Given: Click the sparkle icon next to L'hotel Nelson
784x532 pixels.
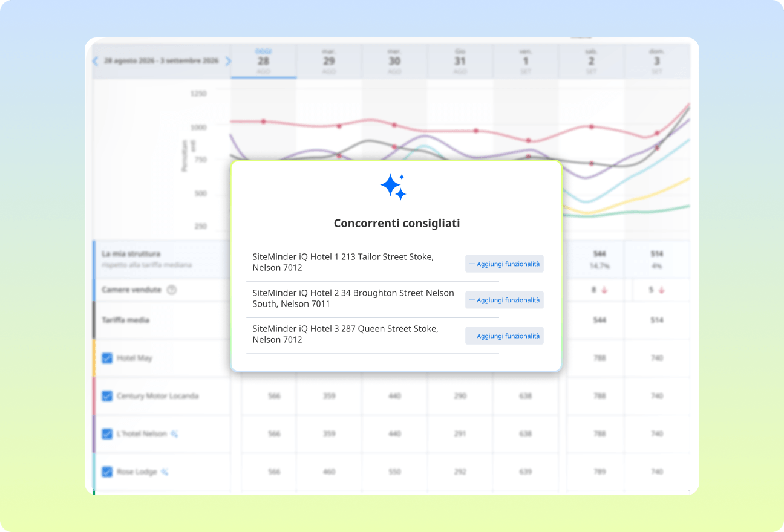Looking at the screenshot, I should (x=174, y=434).
